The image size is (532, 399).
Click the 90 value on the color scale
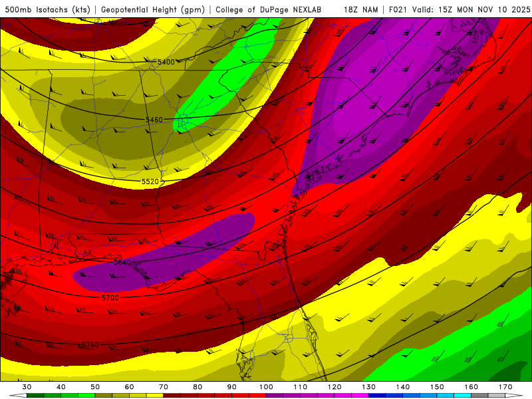click(231, 387)
